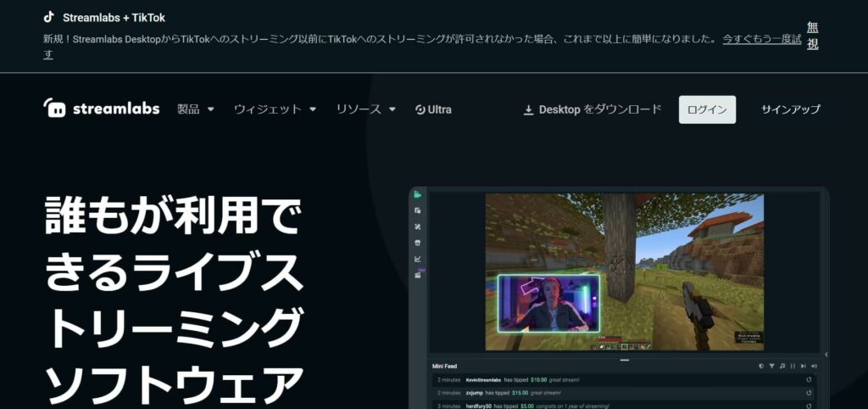Click the Mini Feed panel title
The image size is (868, 409).
coord(444,367)
